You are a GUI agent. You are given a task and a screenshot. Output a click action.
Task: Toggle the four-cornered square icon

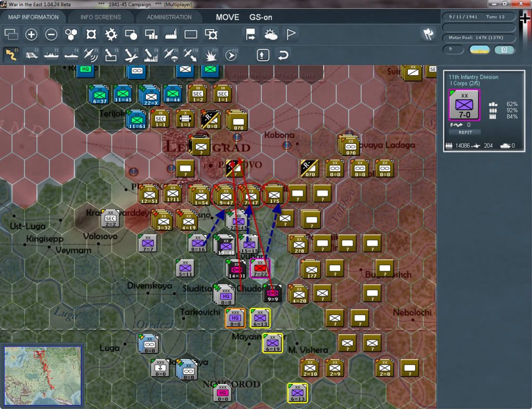point(91,34)
